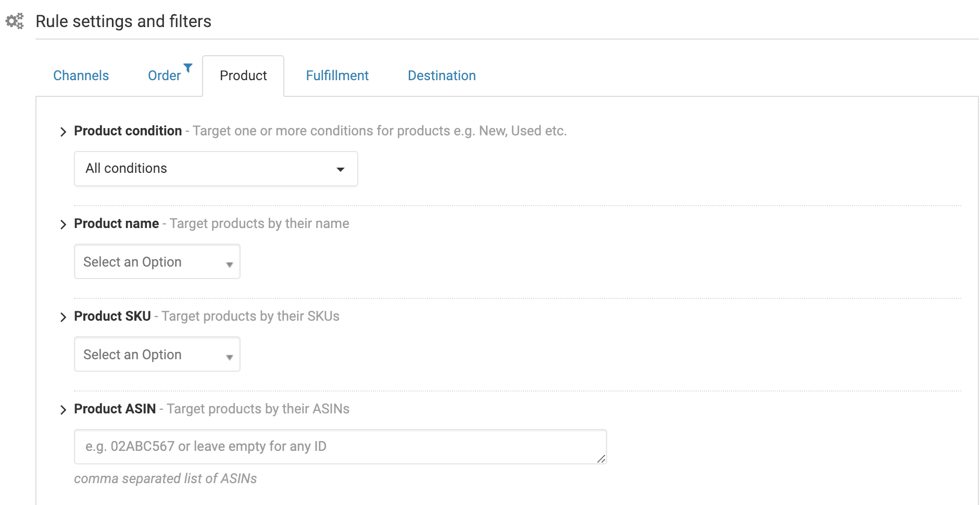Click the Rule settings and filters heading
980x505 pixels.
123,21
